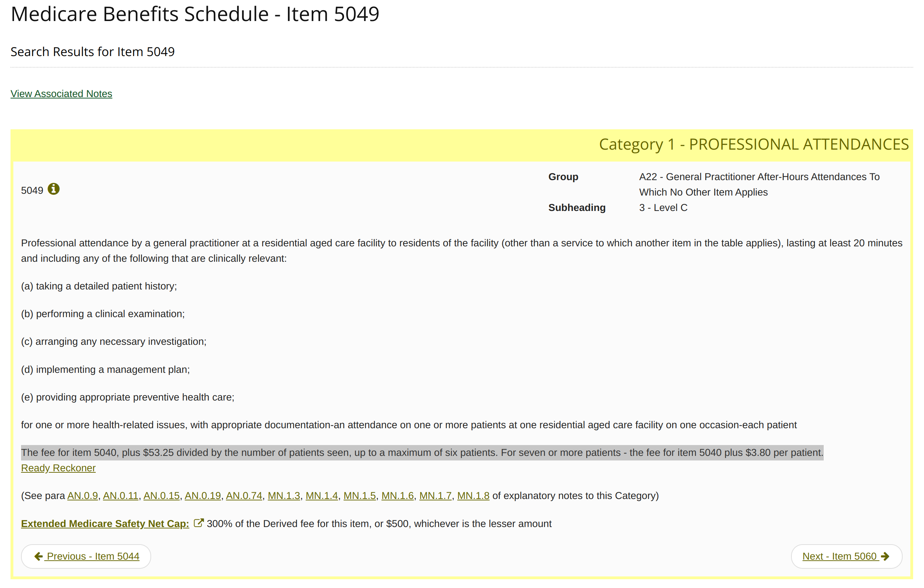Open explanatory note MN.1.6
This screenshot has width=924, height=588.
pos(398,495)
